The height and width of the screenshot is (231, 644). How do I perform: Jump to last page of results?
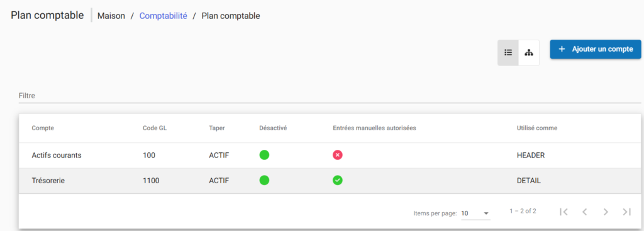626,211
